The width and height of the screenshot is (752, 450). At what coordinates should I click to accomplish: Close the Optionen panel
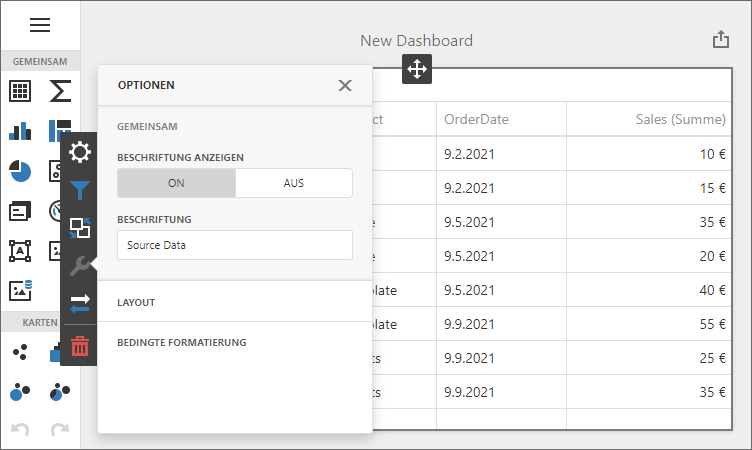(x=345, y=85)
